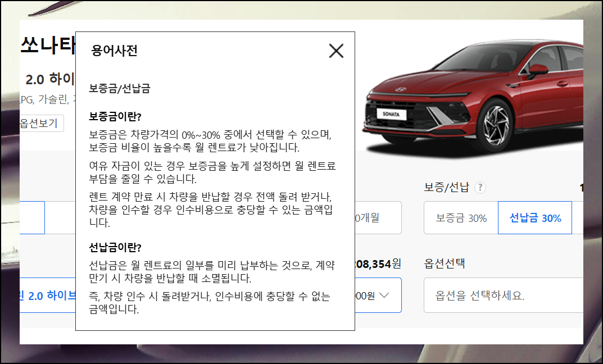
Task: Open the 보증/선납 help question mark icon
Action: pyautogui.click(x=480, y=188)
